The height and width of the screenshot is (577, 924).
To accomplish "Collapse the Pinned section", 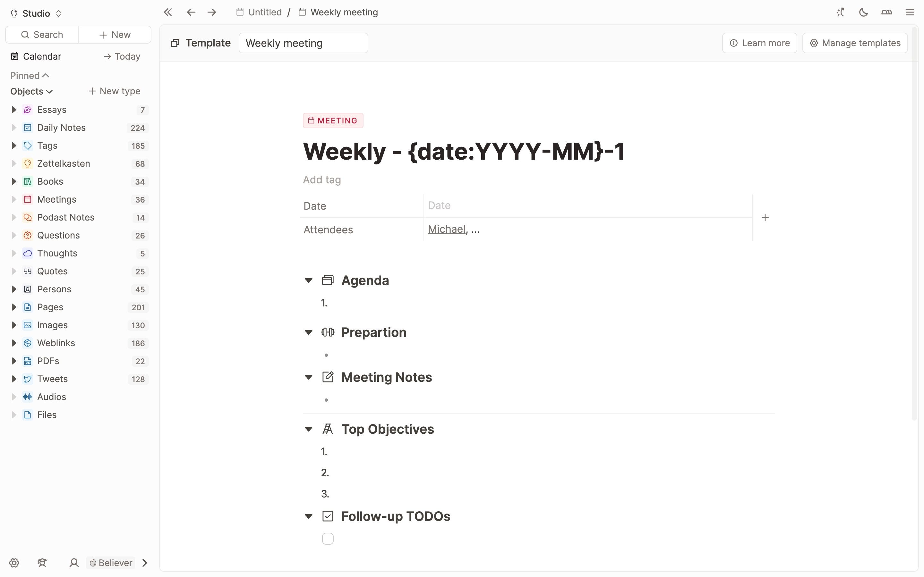I will point(30,75).
